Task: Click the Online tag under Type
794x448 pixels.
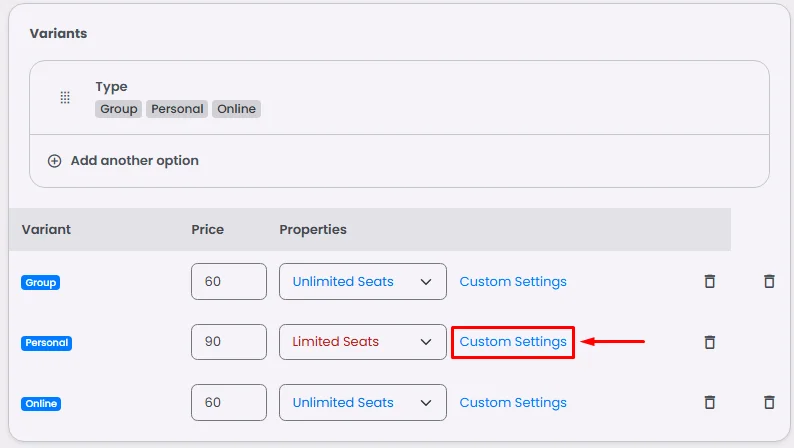Action: [x=236, y=109]
